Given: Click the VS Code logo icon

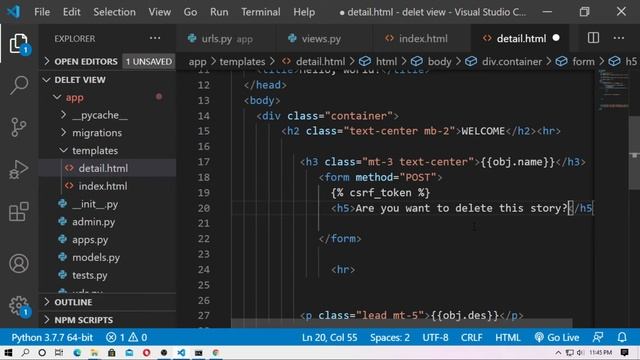Looking at the screenshot, I should pos(13,11).
